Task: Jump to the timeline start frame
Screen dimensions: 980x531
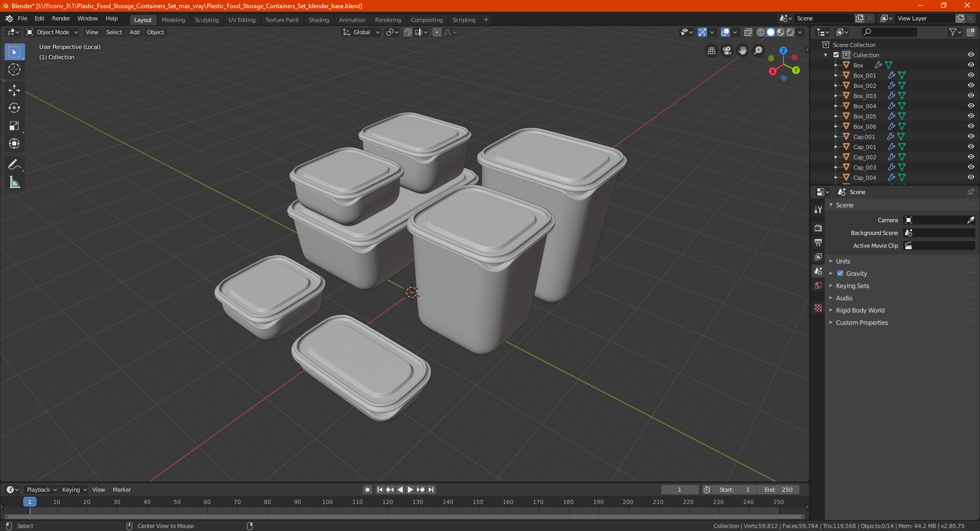Action: tap(380, 490)
